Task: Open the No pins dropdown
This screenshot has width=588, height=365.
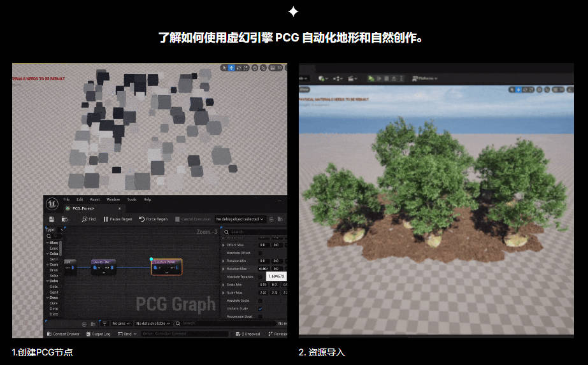Action: [121, 324]
